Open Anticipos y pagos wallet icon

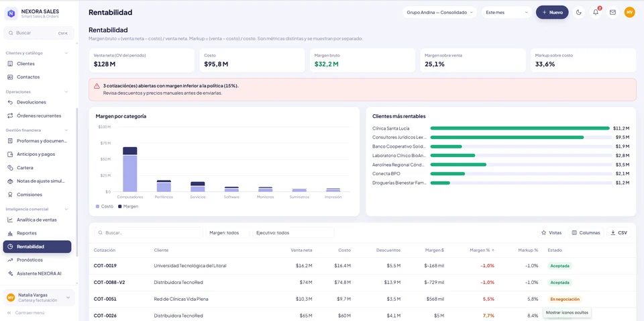coord(10,154)
